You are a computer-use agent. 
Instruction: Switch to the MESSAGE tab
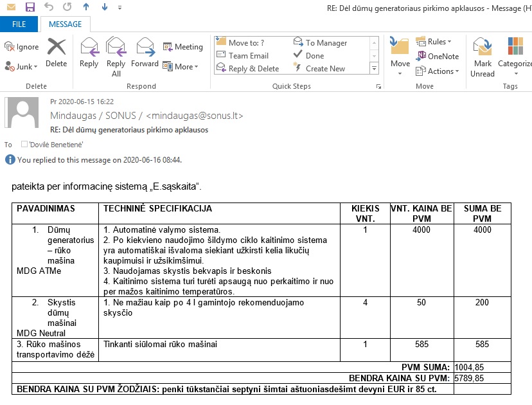click(x=65, y=24)
